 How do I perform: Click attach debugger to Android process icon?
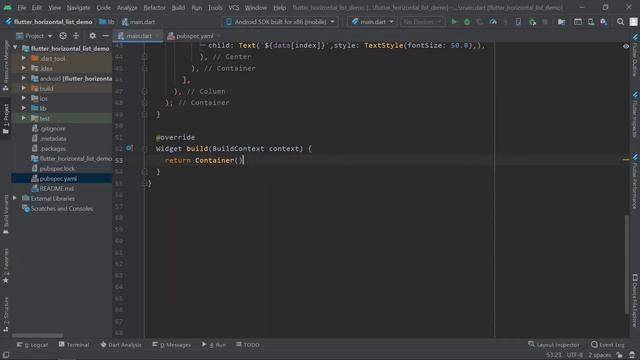(x=532, y=22)
